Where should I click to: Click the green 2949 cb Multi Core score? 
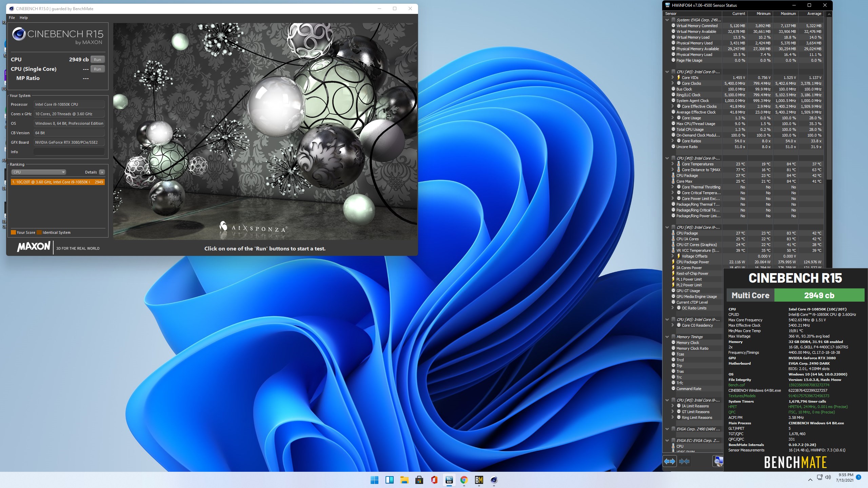[819, 295]
